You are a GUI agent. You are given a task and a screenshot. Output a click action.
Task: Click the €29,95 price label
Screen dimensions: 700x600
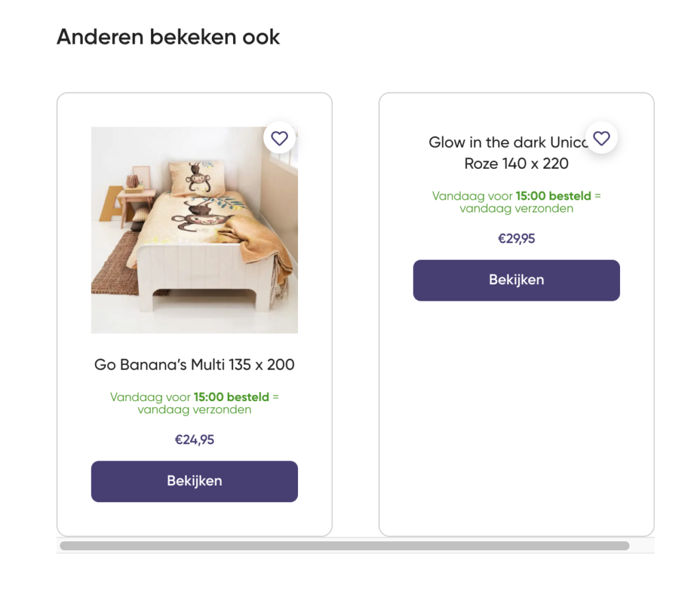click(x=516, y=238)
